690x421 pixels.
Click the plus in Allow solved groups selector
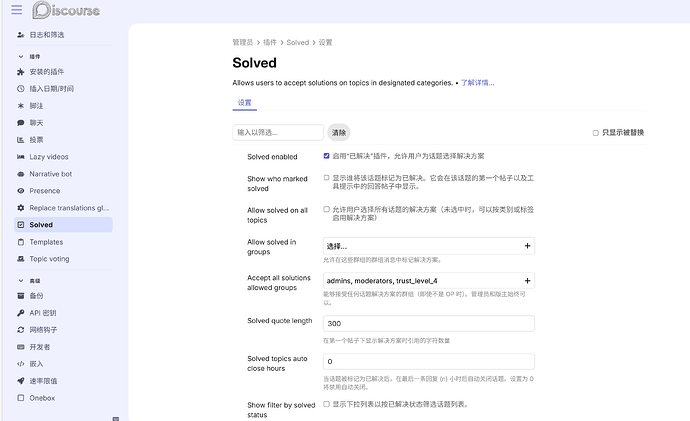pos(527,246)
